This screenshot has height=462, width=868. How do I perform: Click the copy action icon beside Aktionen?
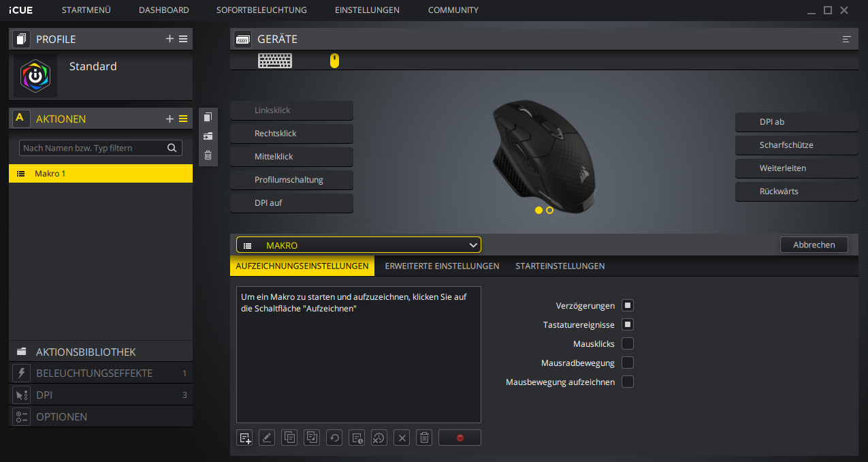[208, 117]
